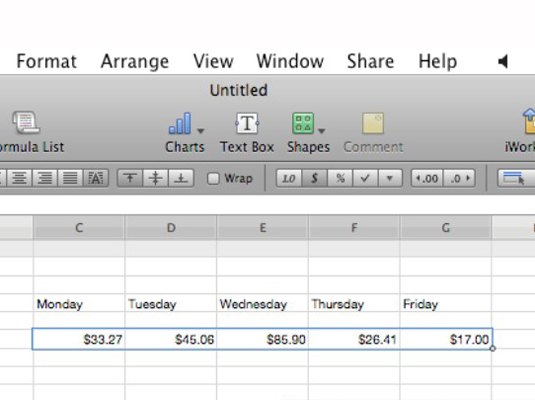Align cell content to bottom

pos(181,178)
